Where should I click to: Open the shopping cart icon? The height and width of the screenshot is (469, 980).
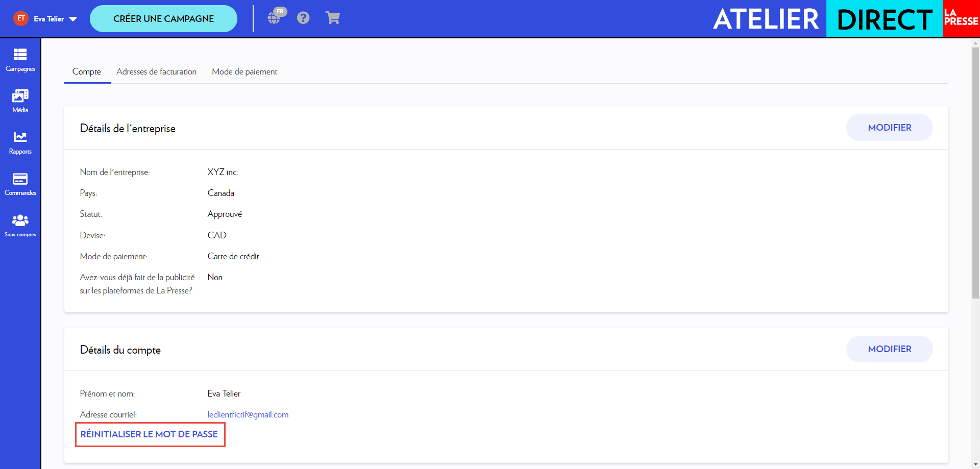[x=333, y=18]
